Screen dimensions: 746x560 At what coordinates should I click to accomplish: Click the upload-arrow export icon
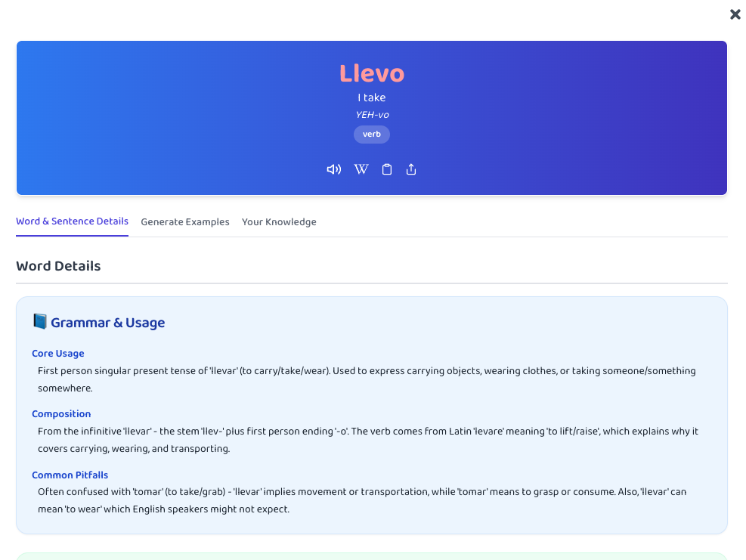click(x=411, y=169)
